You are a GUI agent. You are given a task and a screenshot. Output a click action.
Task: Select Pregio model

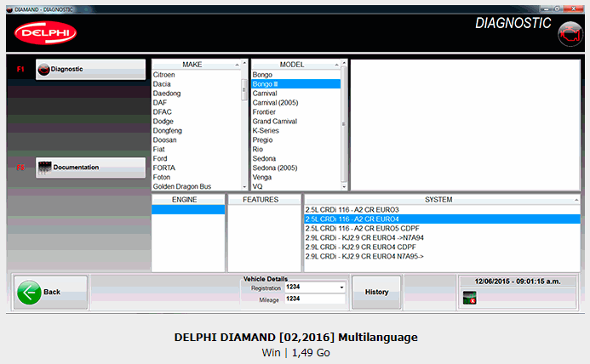295,139
